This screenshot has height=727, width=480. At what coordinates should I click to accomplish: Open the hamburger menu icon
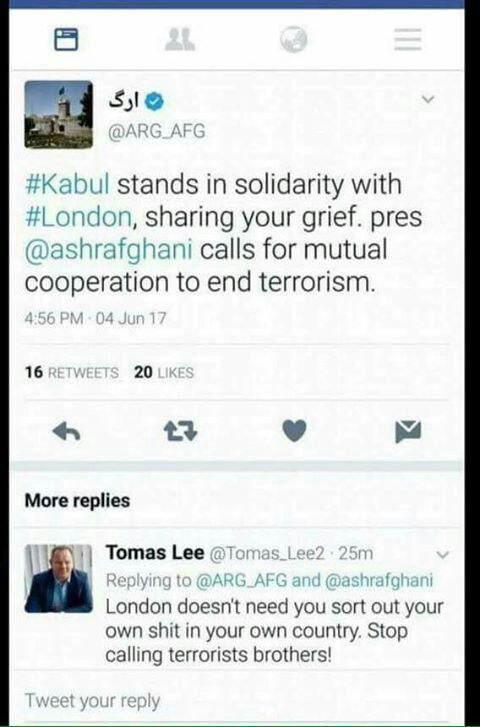[408, 39]
